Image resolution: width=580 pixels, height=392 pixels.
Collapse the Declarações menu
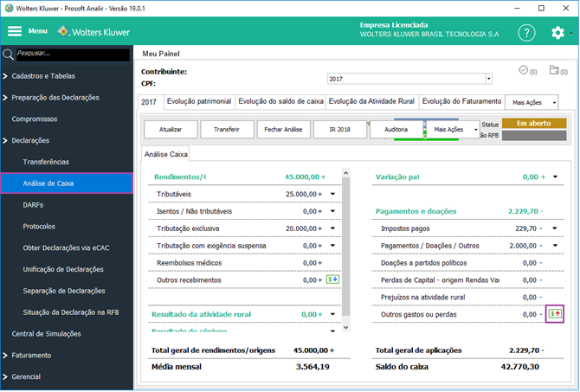(5, 140)
